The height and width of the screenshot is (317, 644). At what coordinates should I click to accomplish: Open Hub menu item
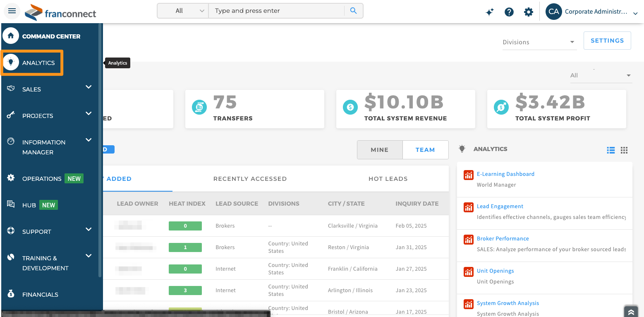tap(29, 205)
